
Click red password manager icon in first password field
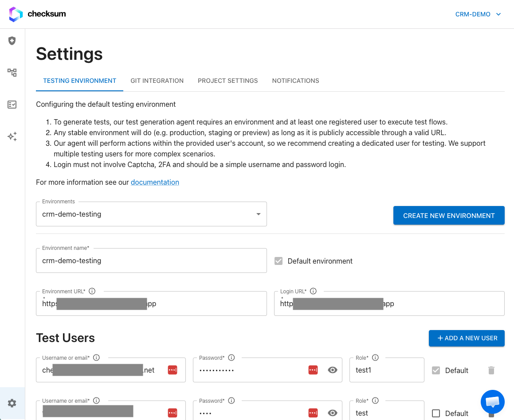coord(313,370)
